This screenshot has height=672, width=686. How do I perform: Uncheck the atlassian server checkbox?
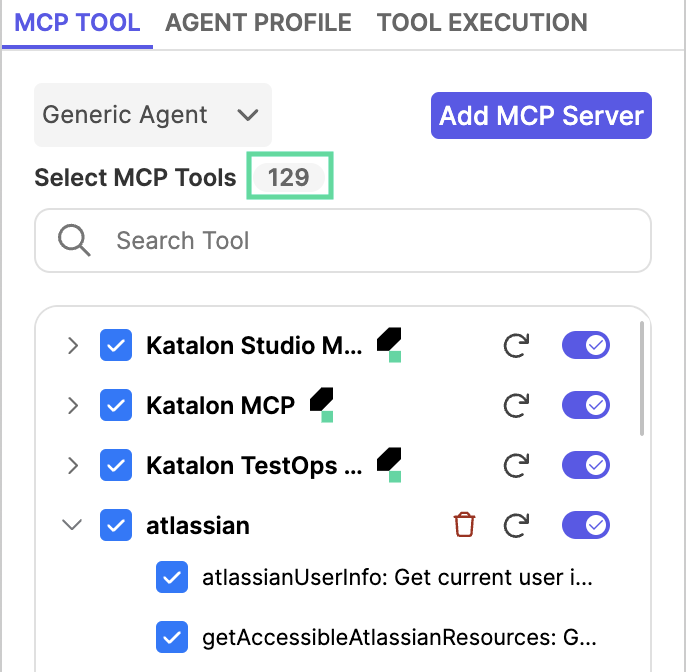click(x=116, y=525)
